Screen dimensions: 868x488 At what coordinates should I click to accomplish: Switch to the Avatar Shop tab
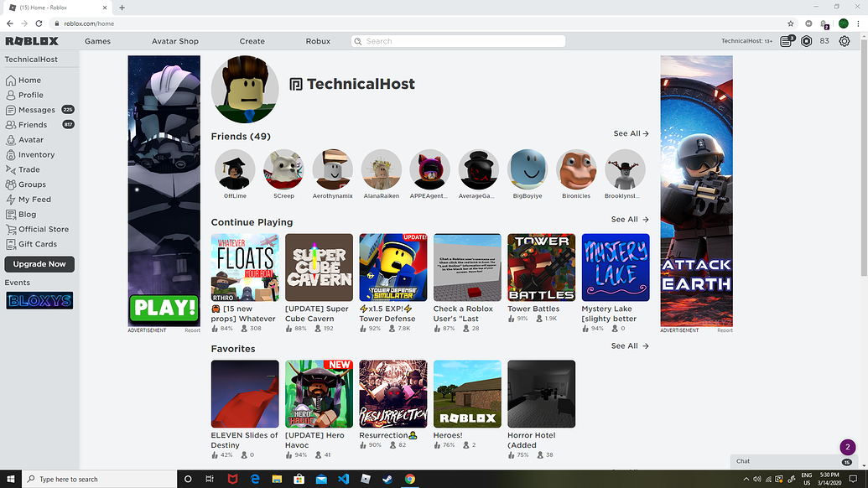pyautogui.click(x=174, y=40)
